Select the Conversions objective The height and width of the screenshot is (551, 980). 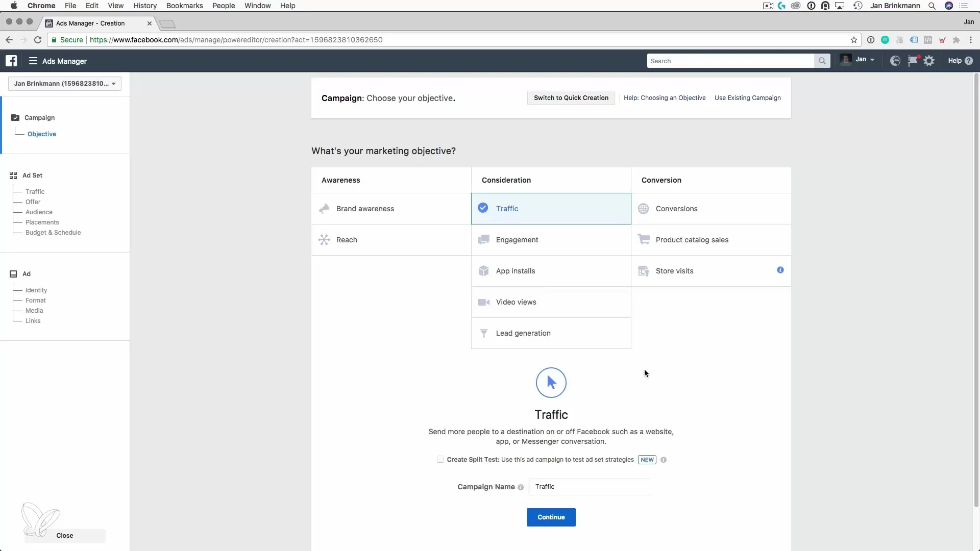(711, 209)
